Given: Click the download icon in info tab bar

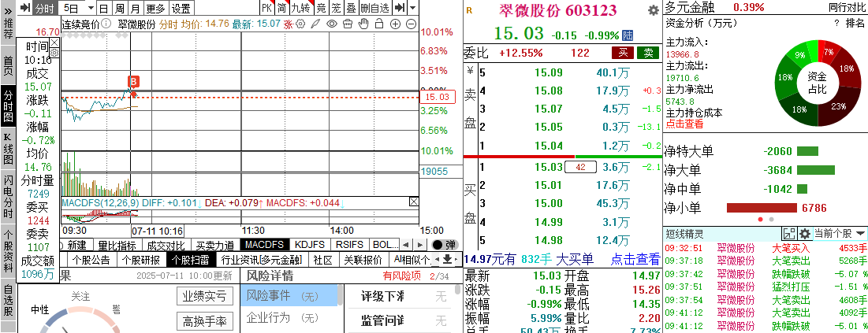Looking at the screenshot, I should tap(447, 259).
